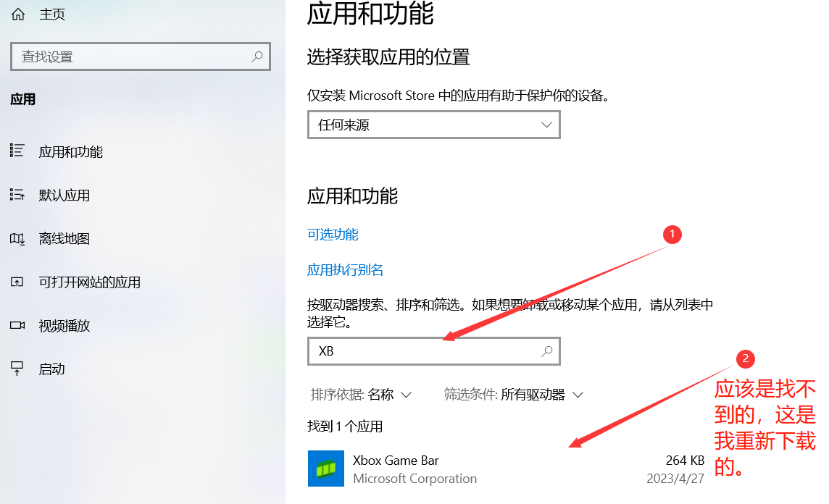Select the 视频播放 video icon
Viewport: 829px width, 504px height.
pos(16,325)
